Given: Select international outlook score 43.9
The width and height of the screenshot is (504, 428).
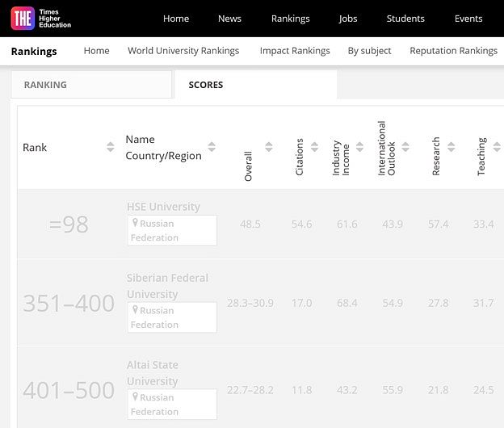Looking at the screenshot, I should coord(393,224).
